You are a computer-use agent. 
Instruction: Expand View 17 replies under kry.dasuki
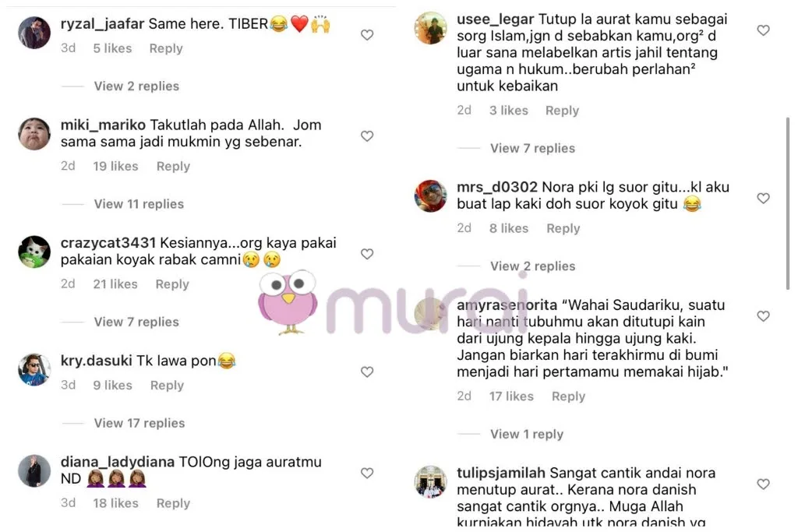tap(139, 423)
